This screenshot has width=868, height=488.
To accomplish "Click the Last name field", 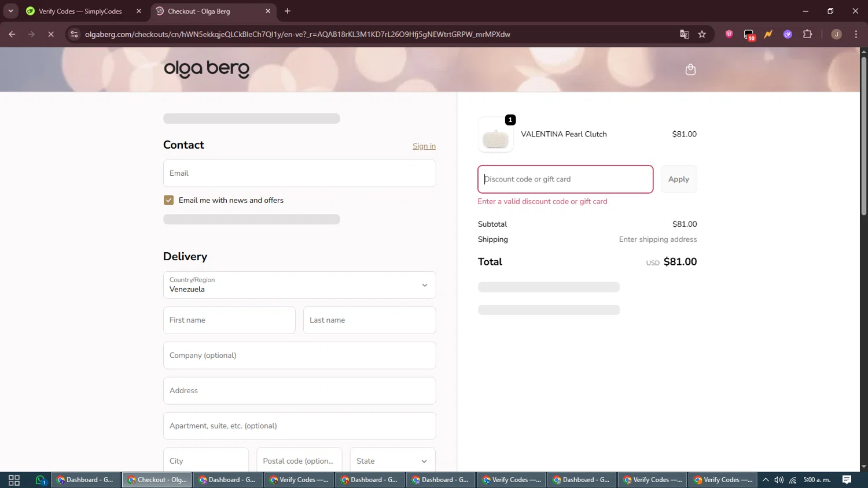I will tap(369, 320).
